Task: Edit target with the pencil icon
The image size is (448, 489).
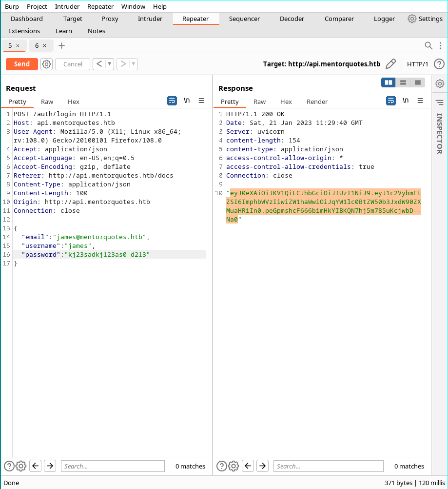Action: click(390, 64)
